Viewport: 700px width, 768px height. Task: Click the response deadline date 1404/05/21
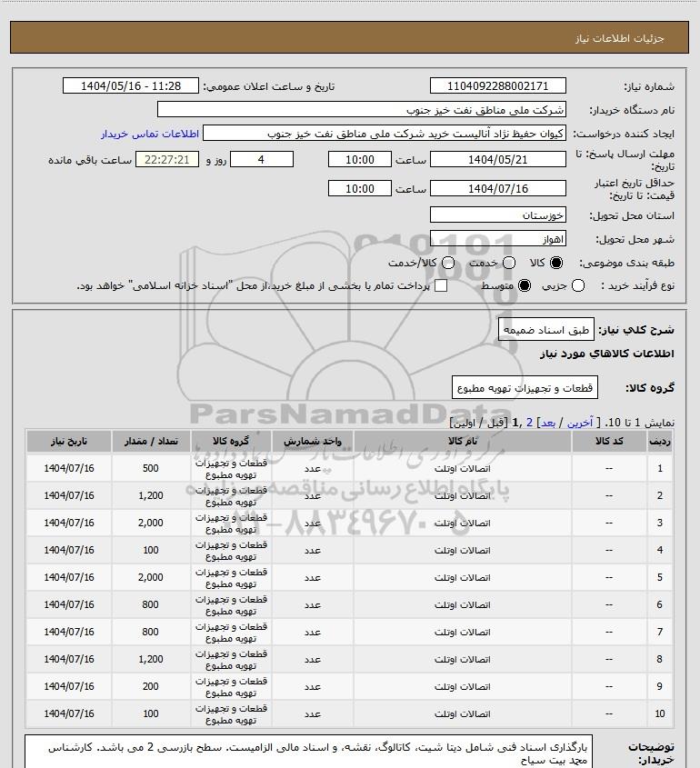(x=497, y=159)
